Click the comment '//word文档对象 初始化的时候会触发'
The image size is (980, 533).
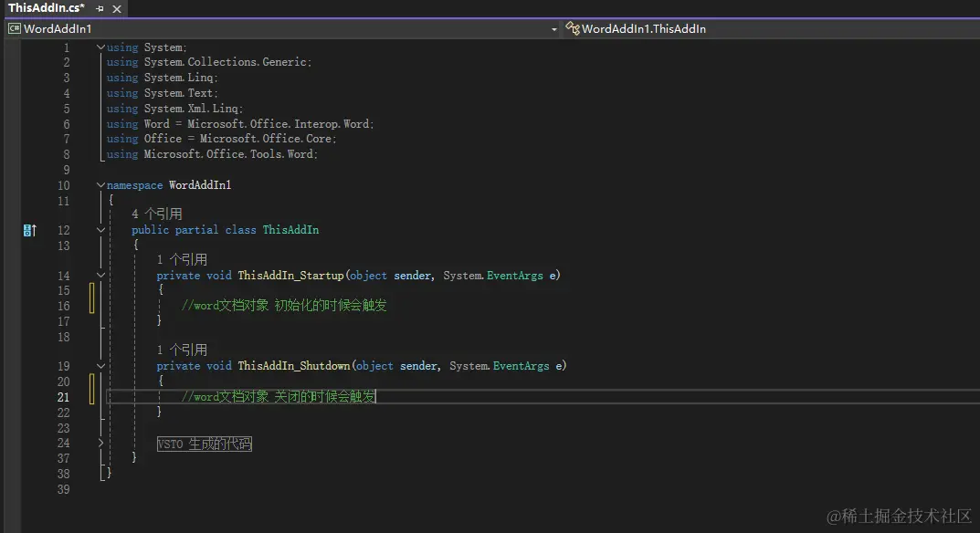(284, 306)
